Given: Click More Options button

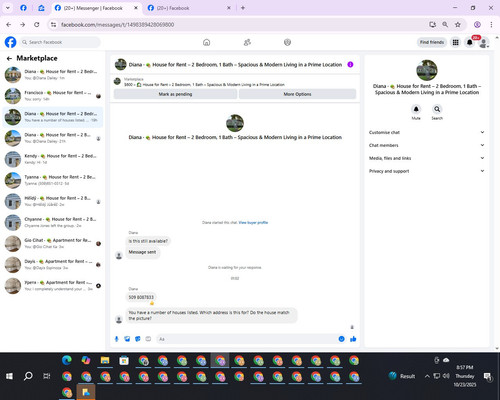Looking at the screenshot, I should point(297,94).
